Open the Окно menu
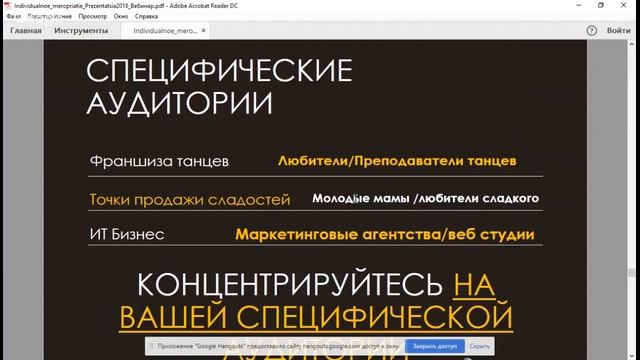640x360 pixels. [x=121, y=16]
